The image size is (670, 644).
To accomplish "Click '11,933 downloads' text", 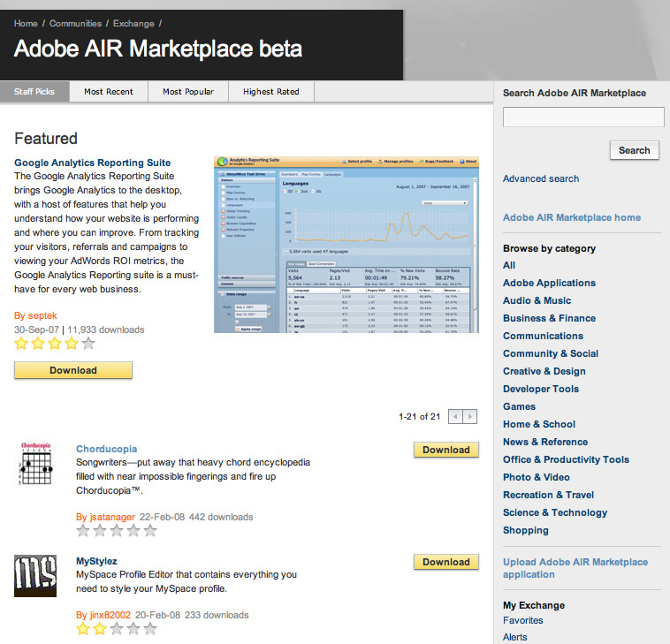I will [x=106, y=330].
